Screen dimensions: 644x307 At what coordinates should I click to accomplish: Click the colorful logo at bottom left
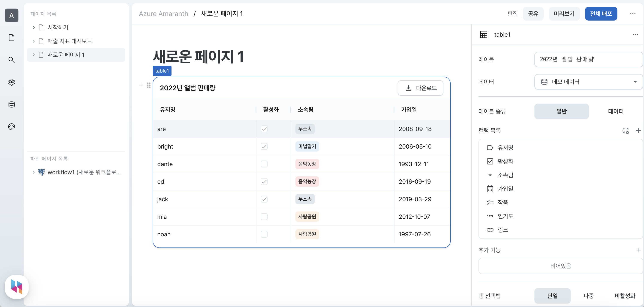click(17, 287)
